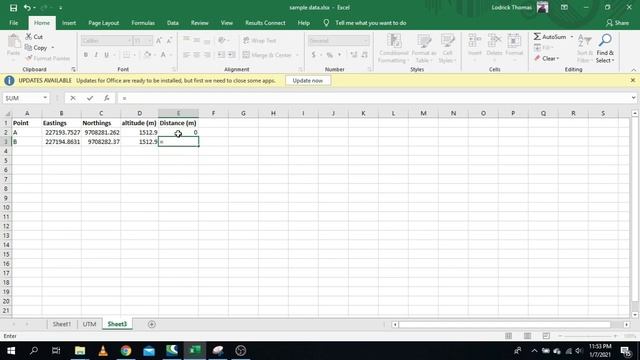Click the Windows Start button
The image size is (640, 360).
pyautogui.click(x=11, y=351)
